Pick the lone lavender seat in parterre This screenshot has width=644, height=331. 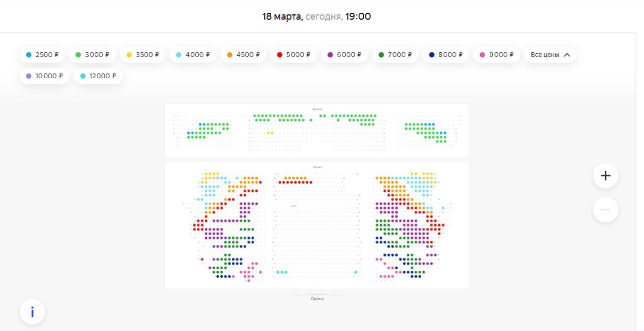(x=249, y=280)
